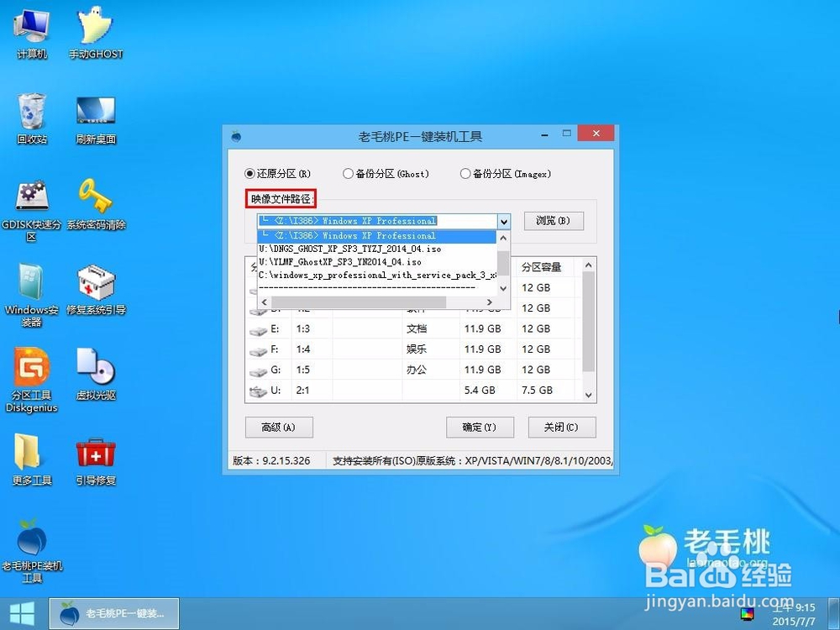This screenshot has height=630, width=840.
Task: Click dropdown list horizontal scroll right arrow
Action: click(490, 302)
